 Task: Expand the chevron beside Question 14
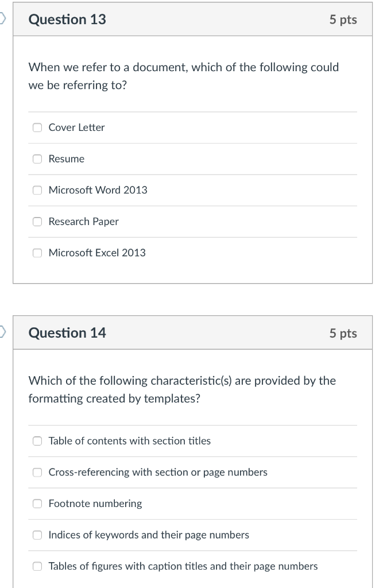[x=2, y=331]
